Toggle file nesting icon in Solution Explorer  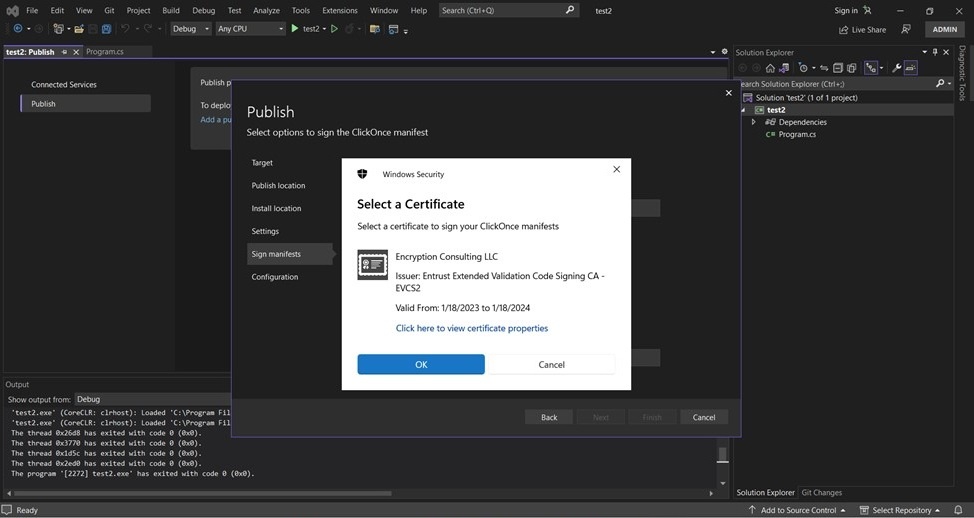(871, 68)
